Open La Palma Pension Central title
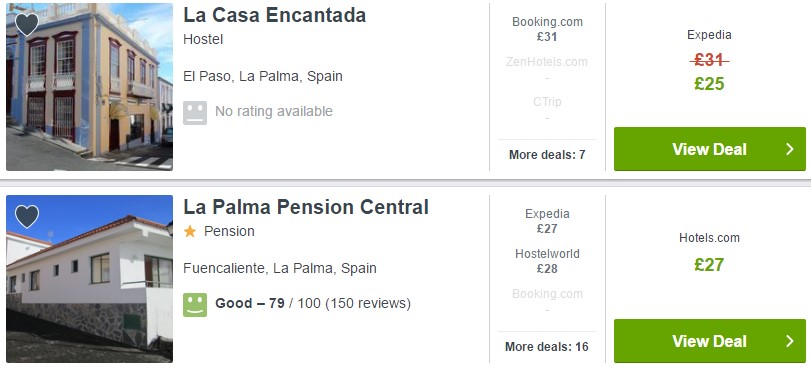The image size is (811, 368). 306,207
